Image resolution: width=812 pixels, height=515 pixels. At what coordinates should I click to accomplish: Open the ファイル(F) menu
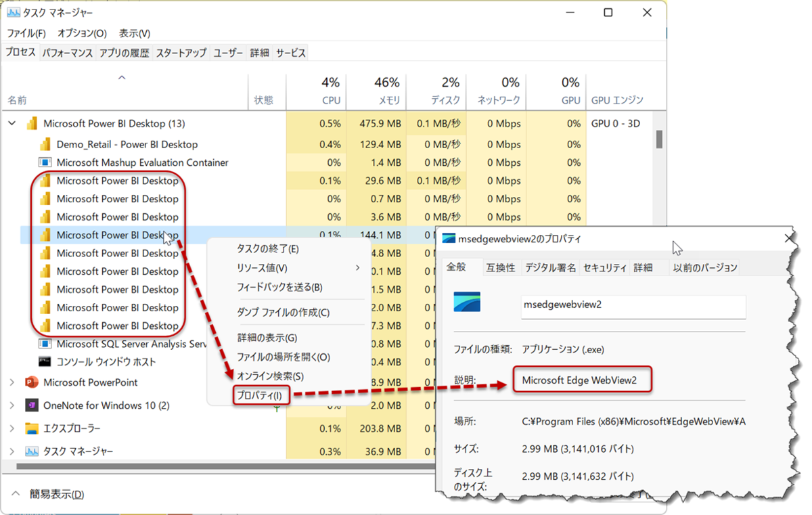[26, 33]
